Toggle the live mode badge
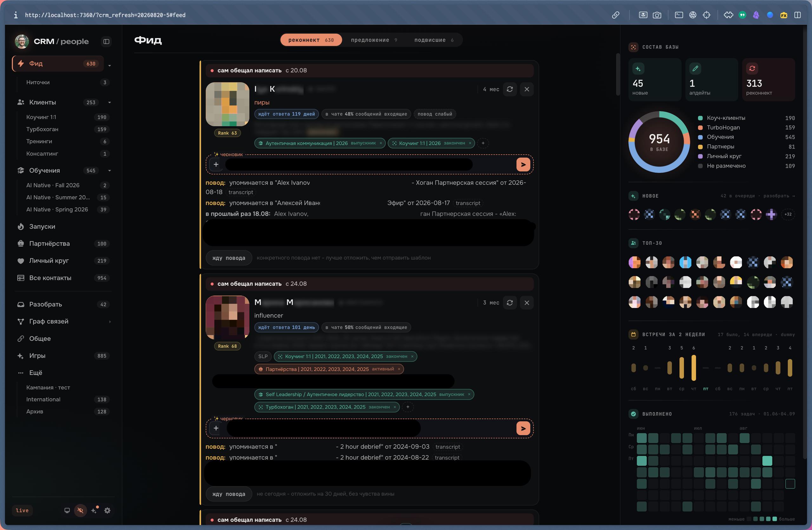 [x=22, y=510]
